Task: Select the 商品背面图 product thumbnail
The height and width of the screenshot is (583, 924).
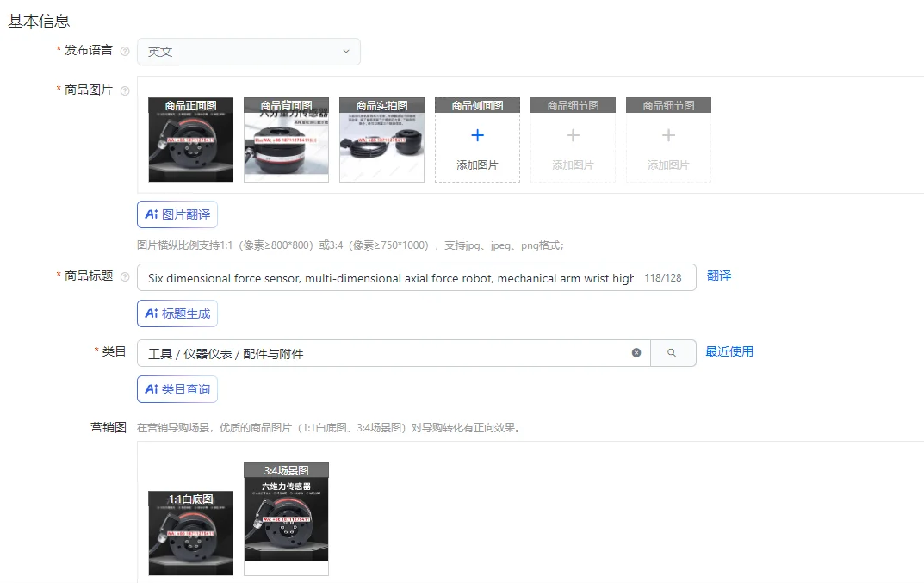Action: 286,140
